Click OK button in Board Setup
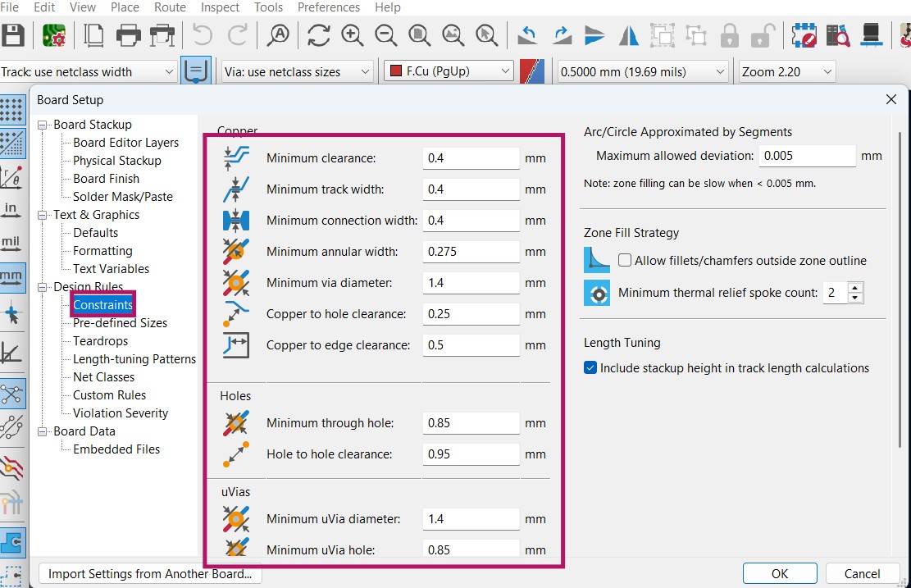This screenshot has height=588, width=911. click(x=780, y=573)
